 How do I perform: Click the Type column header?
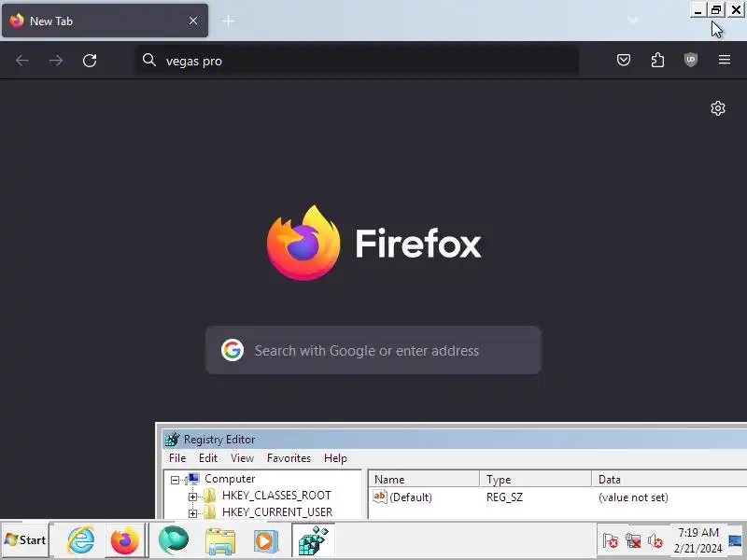535,479
